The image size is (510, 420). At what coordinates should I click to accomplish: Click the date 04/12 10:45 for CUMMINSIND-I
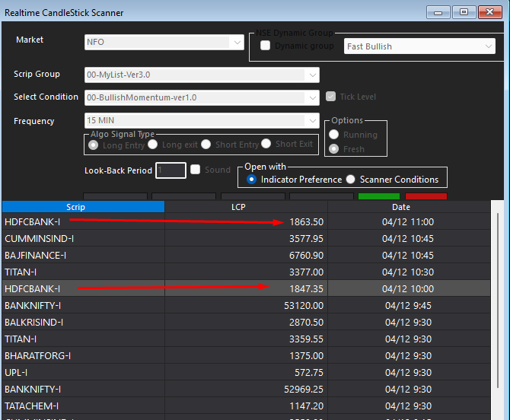pyautogui.click(x=408, y=239)
